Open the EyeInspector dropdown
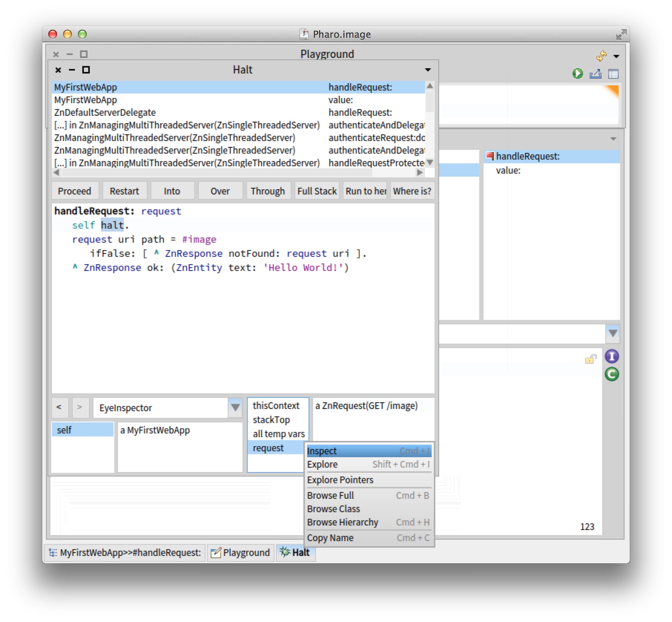 (235, 407)
